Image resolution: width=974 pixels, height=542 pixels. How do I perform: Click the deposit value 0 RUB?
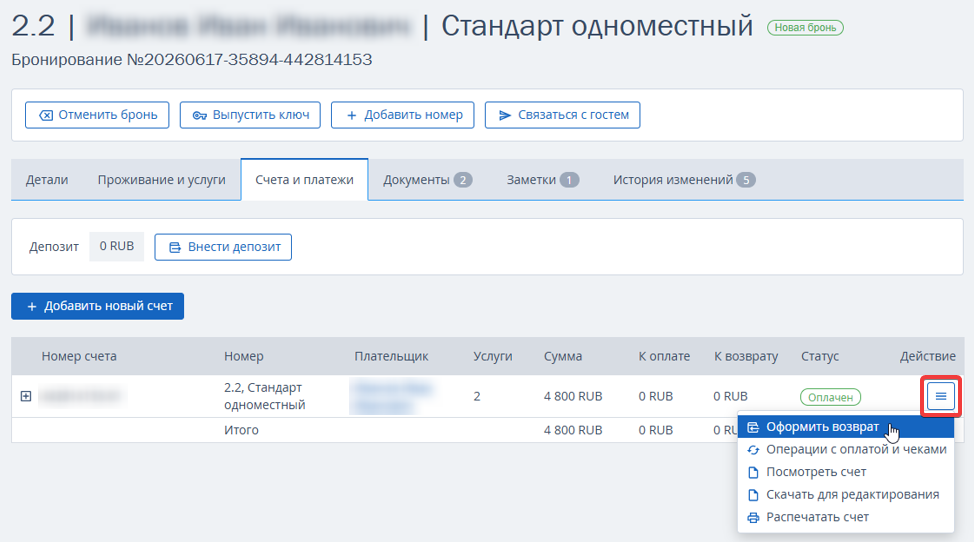(117, 246)
